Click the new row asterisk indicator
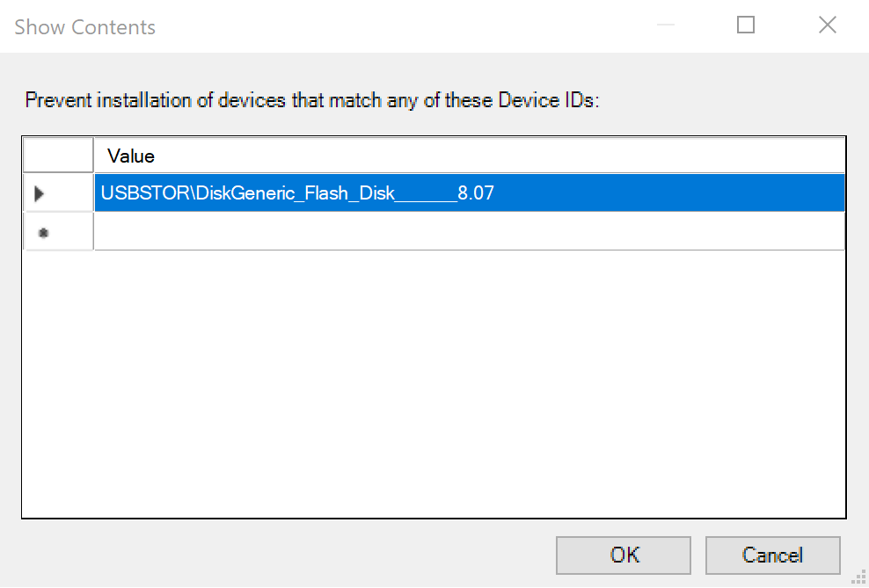The height and width of the screenshot is (588, 869). (42, 232)
